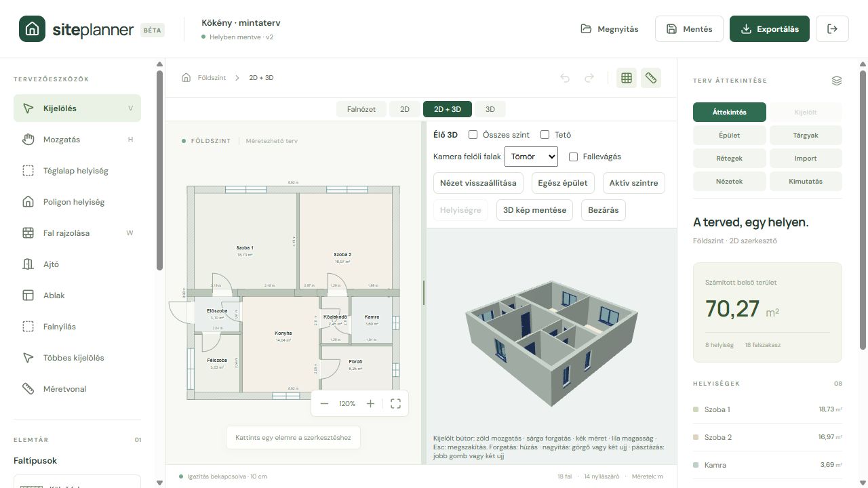868x488 pixels.
Task: Click the redo arrow icon
Action: click(589, 78)
